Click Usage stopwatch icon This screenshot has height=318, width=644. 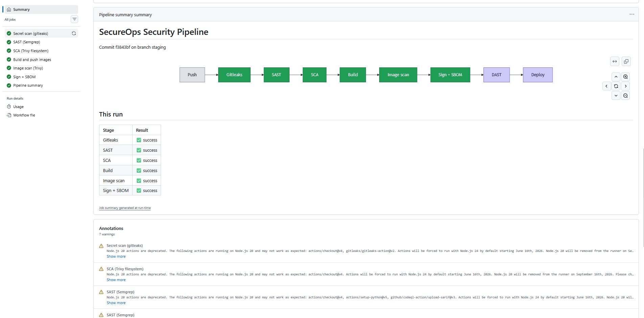click(9, 107)
